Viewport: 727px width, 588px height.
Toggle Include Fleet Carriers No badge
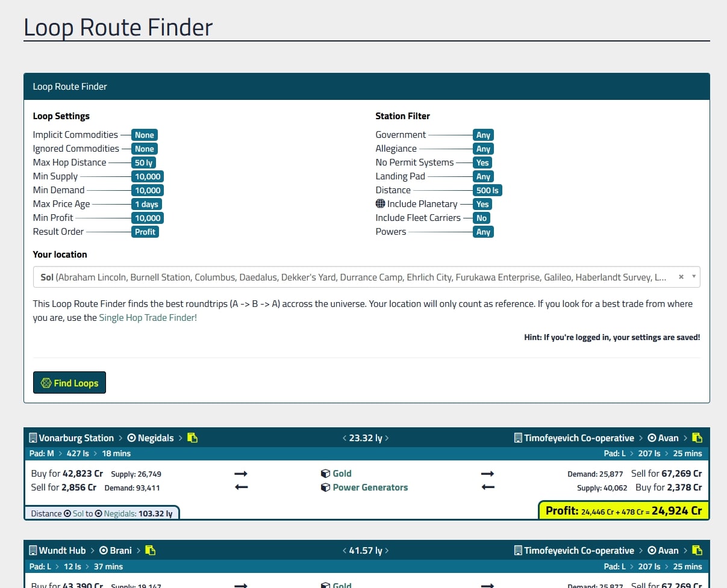481,218
